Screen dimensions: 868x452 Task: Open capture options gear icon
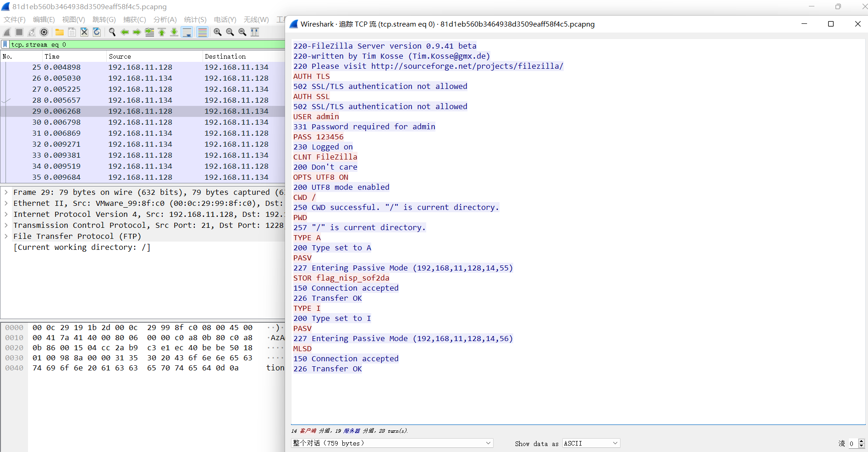[44, 32]
